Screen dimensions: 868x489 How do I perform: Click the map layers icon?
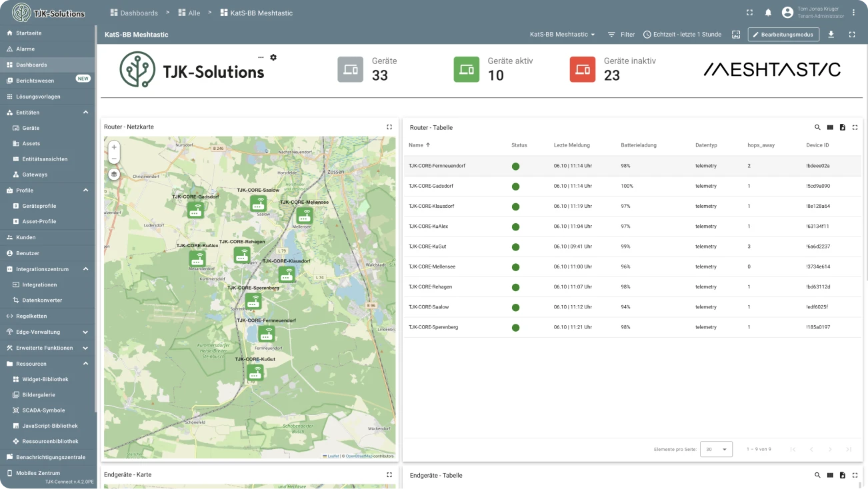[x=114, y=175]
